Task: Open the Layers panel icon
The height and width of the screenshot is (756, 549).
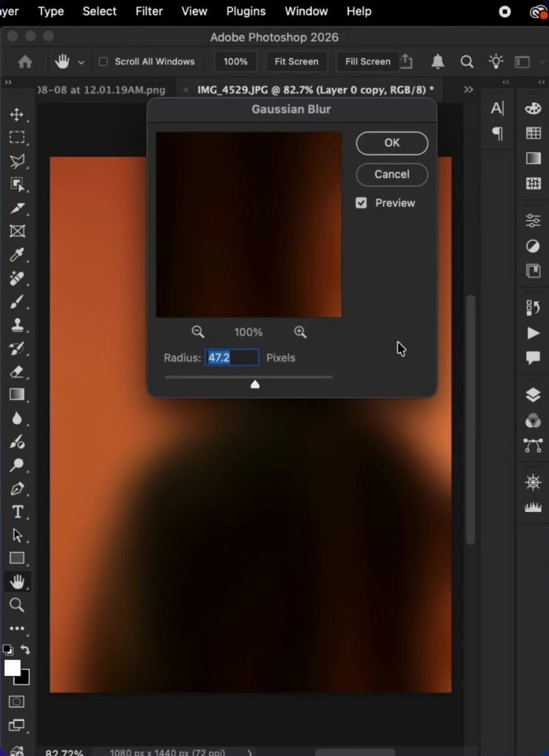Action: coord(533,395)
